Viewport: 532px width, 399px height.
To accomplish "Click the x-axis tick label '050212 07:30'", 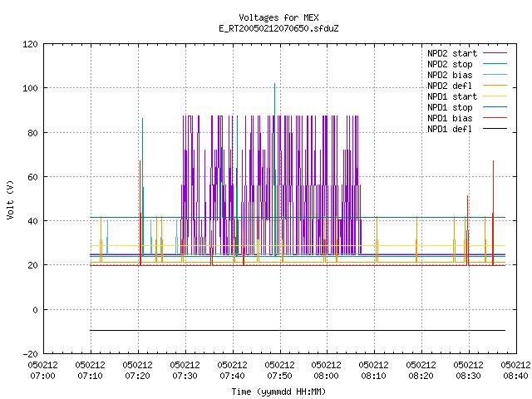I will coord(185,371).
